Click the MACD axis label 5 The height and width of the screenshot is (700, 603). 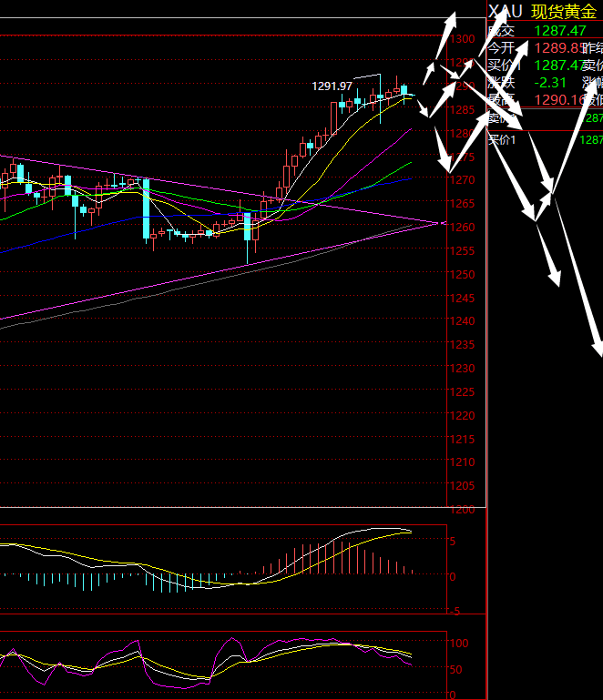pos(453,542)
